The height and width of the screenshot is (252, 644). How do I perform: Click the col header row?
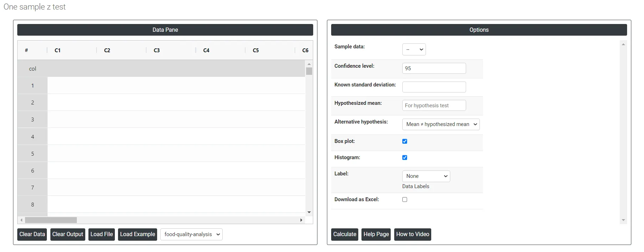[161, 69]
